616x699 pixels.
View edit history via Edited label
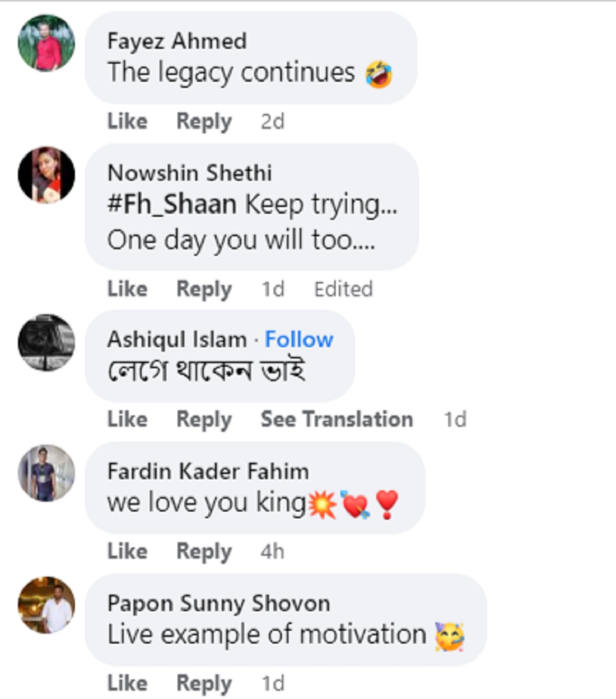343,289
